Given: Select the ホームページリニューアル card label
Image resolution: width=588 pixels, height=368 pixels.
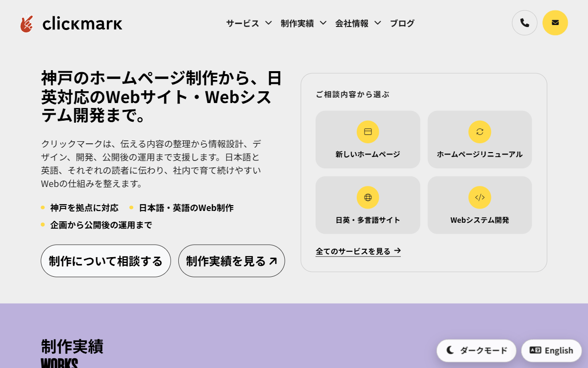Looking at the screenshot, I should click(x=480, y=154).
